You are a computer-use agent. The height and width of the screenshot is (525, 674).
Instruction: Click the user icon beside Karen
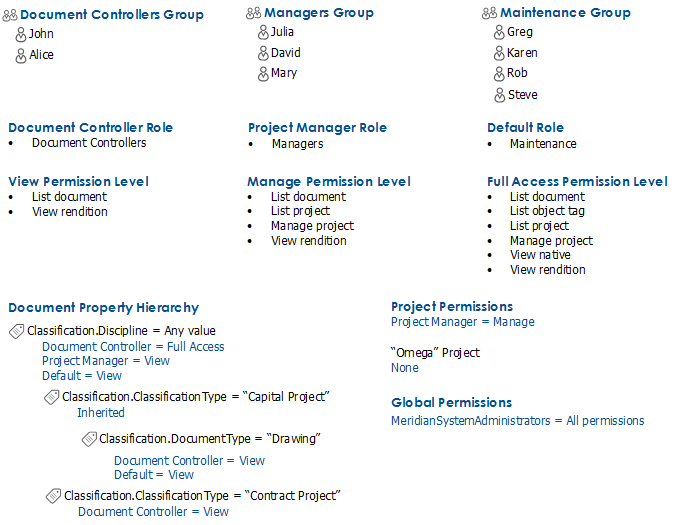point(499,54)
